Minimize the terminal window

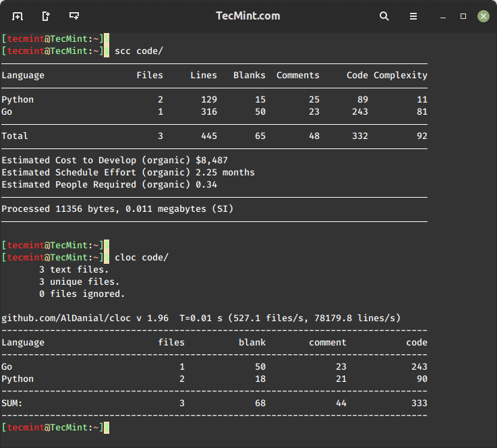(x=442, y=16)
